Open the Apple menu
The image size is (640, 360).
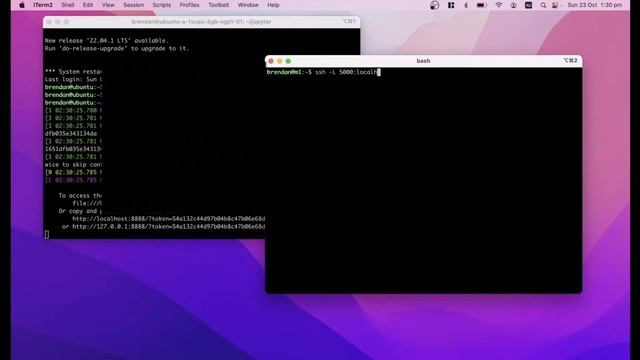[x=22, y=5]
